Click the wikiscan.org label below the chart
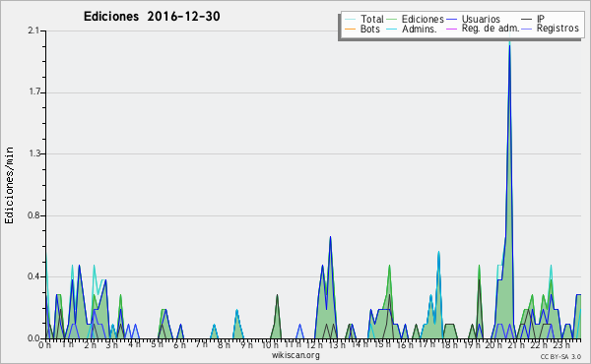Image resolution: width=591 pixels, height=364 pixels. click(x=295, y=355)
